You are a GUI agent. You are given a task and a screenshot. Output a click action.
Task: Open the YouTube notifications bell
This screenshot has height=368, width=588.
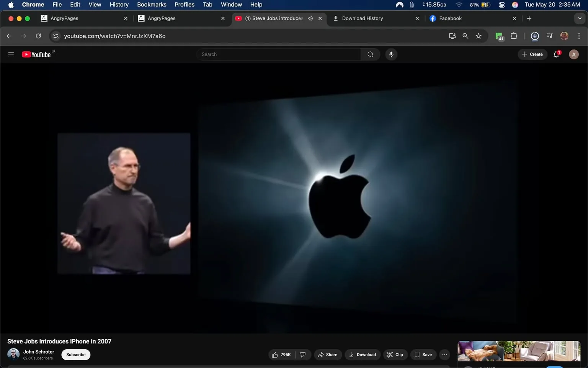(x=556, y=54)
